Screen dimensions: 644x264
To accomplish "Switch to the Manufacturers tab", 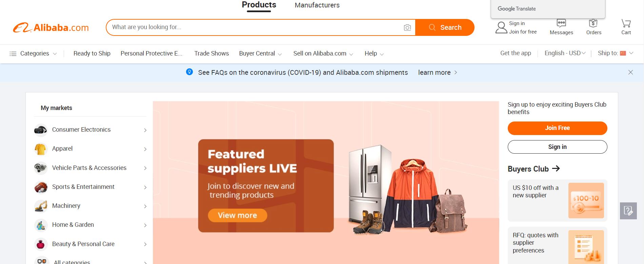I will click(317, 5).
